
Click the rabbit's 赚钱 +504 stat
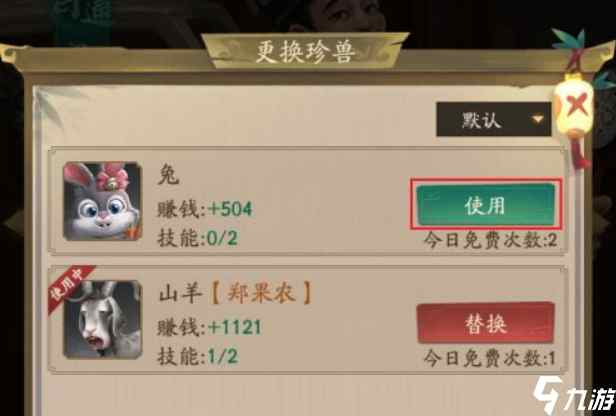(x=204, y=209)
